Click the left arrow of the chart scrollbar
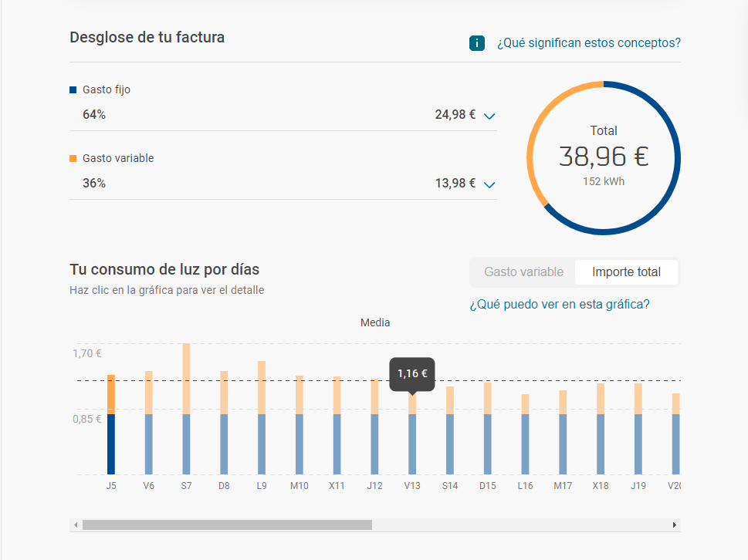This screenshot has width=748, height=560. coord(75,524)
